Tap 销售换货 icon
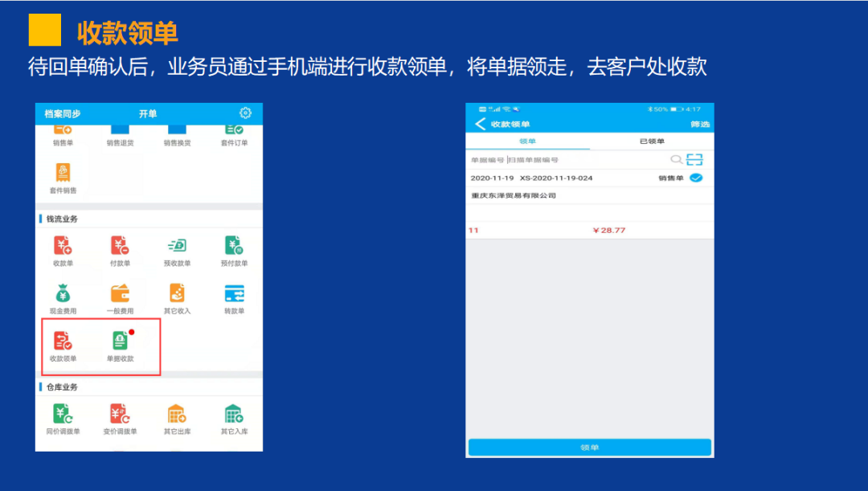The image size is (868, 491). [x=177, y=130]
